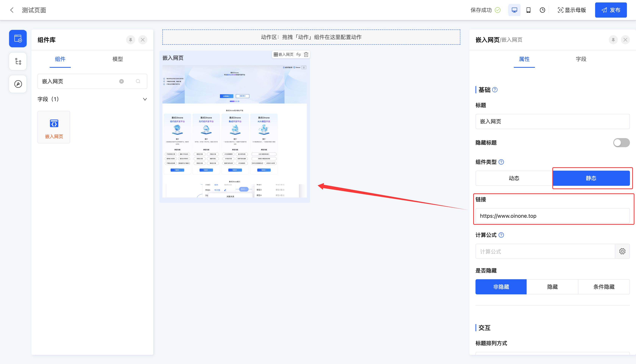This screenshot has width=636, height=364.
Task: Pin the component library panel
Action: (x=130, y=40)
